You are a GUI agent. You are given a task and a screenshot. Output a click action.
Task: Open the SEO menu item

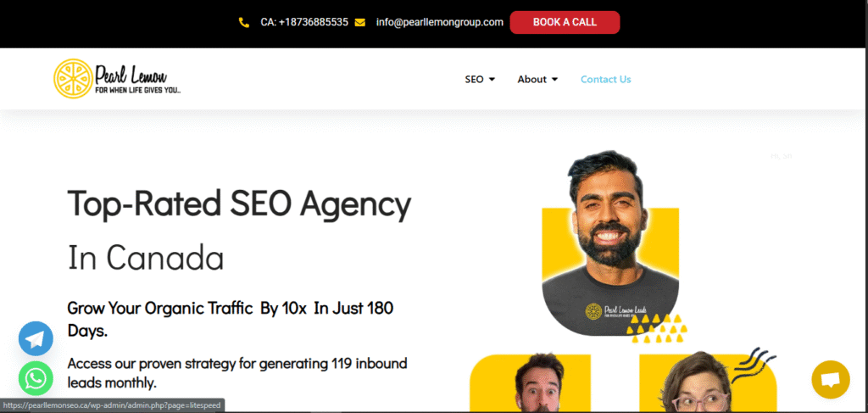[x=474, y=79]
